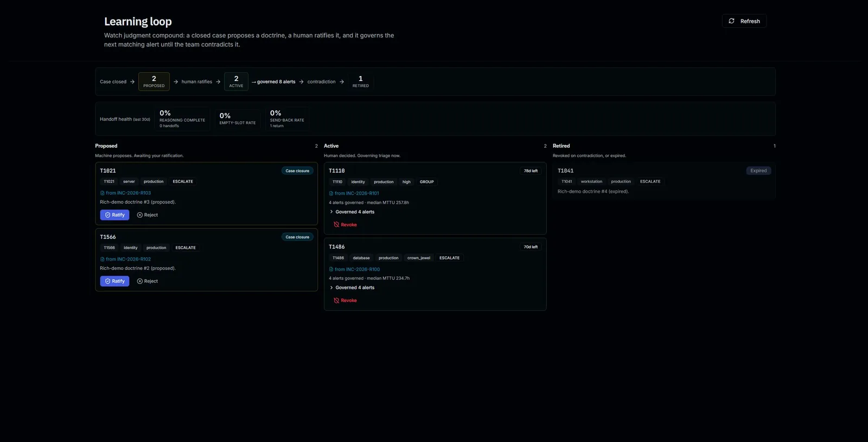The width and height of the screenshot is (868, 442).
Task: Click document icon before INC-2026-R101
Action: (331, 193)
